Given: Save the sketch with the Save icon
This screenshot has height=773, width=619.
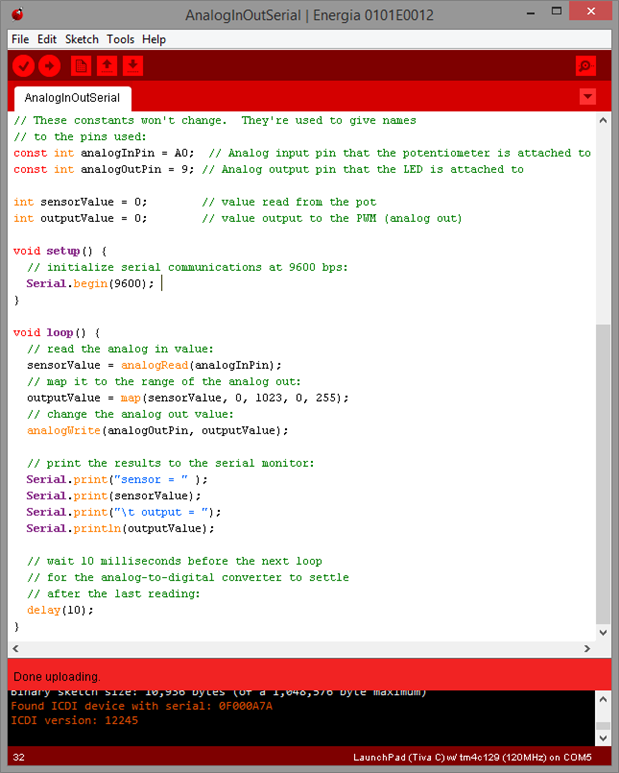Looking at the screenshot, I should (x=133, y=66).
